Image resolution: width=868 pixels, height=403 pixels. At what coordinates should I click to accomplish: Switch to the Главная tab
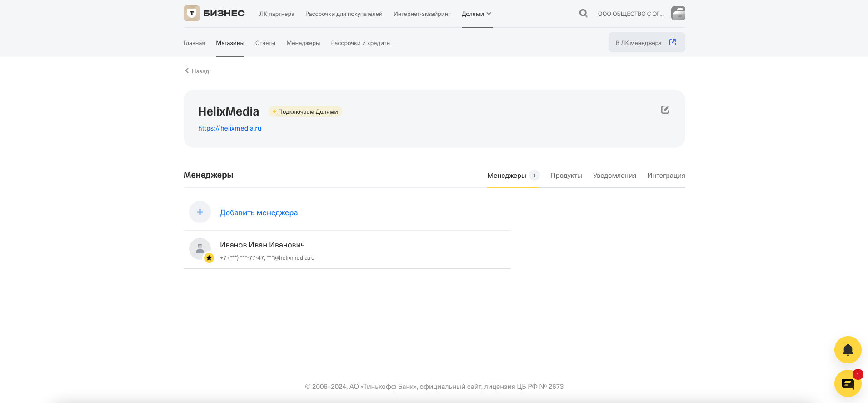(x=194, y=43)
